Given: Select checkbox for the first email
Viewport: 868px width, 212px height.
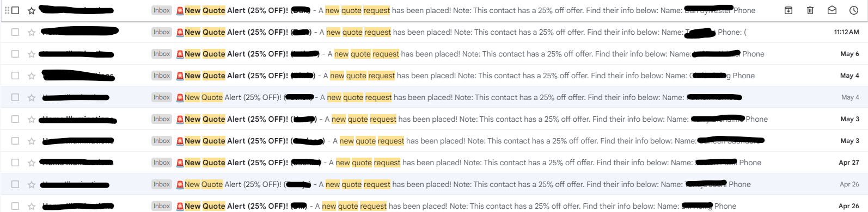Looking at the screenshot, I should tap(15, 10).
